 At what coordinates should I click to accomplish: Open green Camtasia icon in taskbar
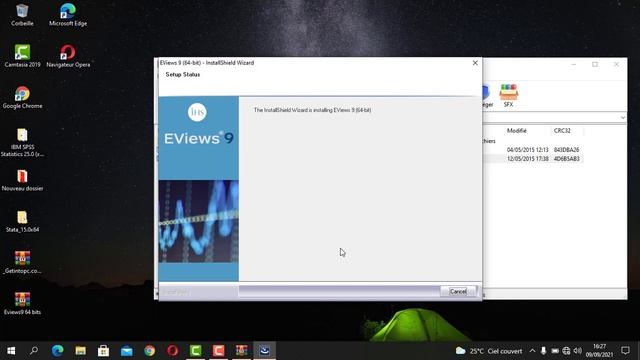[196, 351]
